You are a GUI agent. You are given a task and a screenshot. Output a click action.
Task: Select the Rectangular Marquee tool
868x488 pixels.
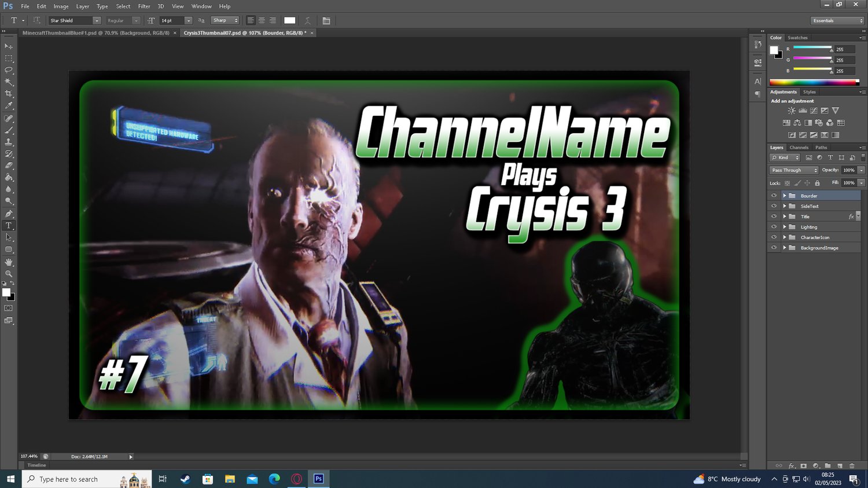[9, 58]
